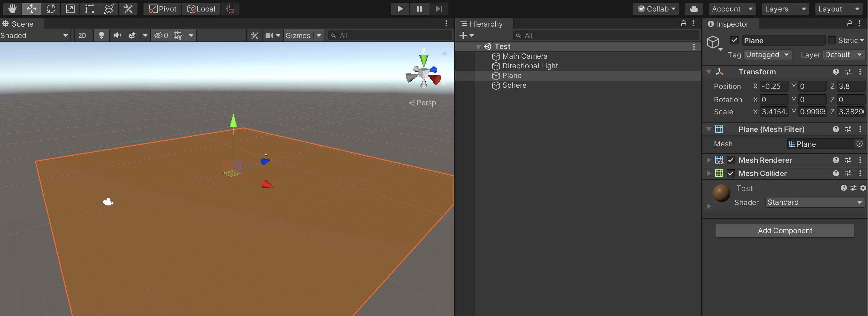Open Mesh Collider more options
The image size is (868, 316).
[860, 173]
